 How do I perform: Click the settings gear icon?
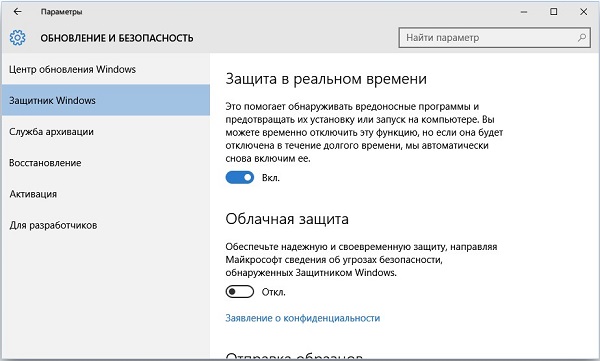click(18, 38)
